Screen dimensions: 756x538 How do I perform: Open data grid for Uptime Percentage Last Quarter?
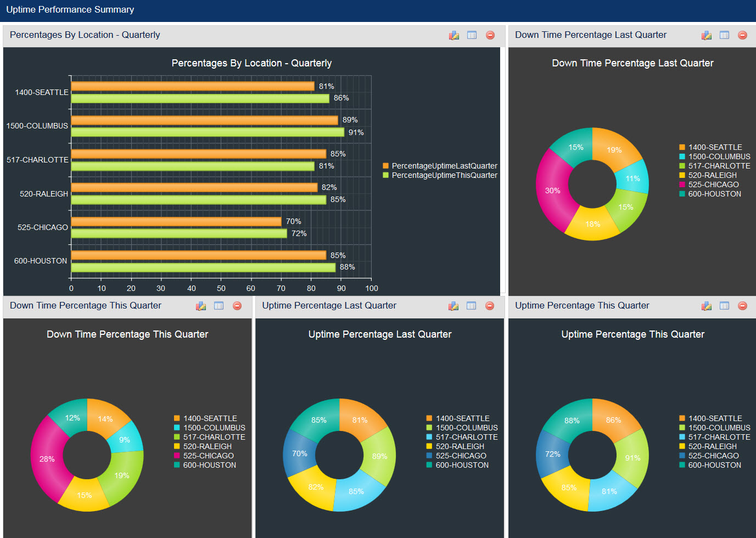click(471, 306)
